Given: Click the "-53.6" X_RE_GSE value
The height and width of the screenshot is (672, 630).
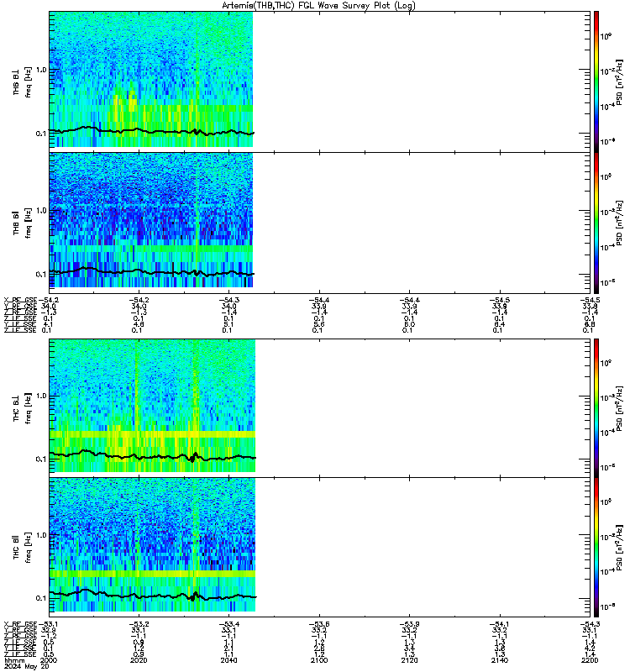Looking at the screenshot, I should (319, 624).
